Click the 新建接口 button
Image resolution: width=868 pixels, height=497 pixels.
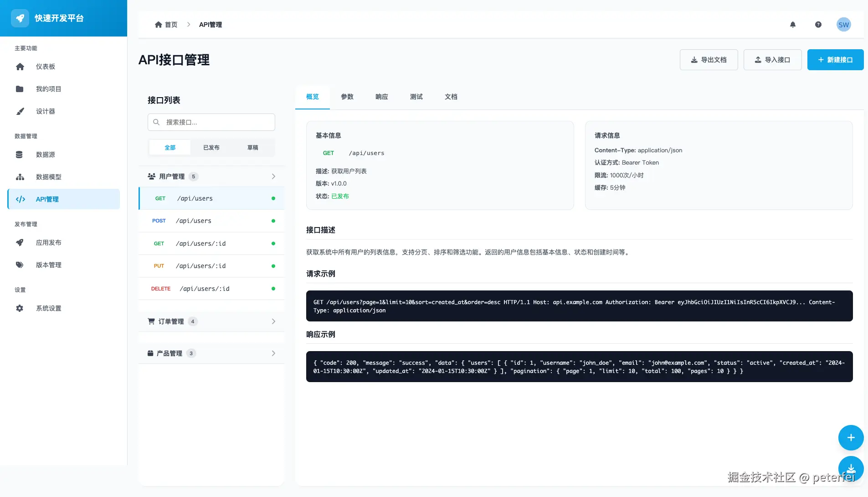(x=835, y=60)
